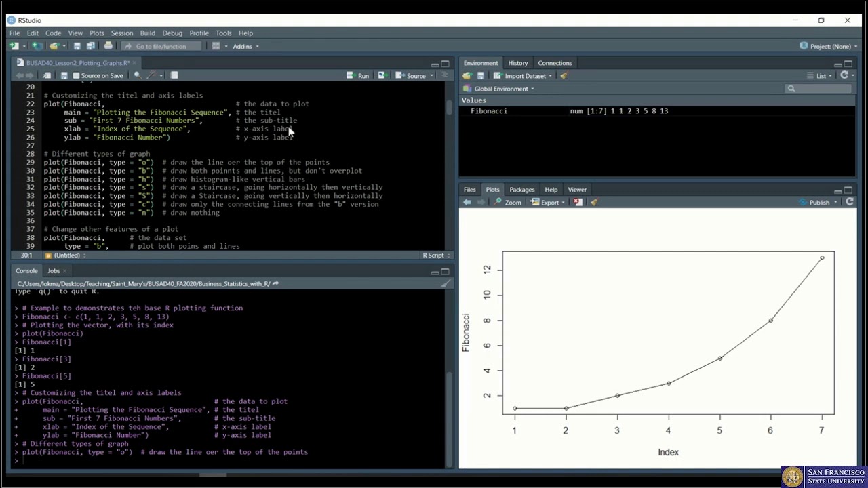Click the Source button in the editor
This screenshot has height=488, width=868.
click(x=411, y=75)
